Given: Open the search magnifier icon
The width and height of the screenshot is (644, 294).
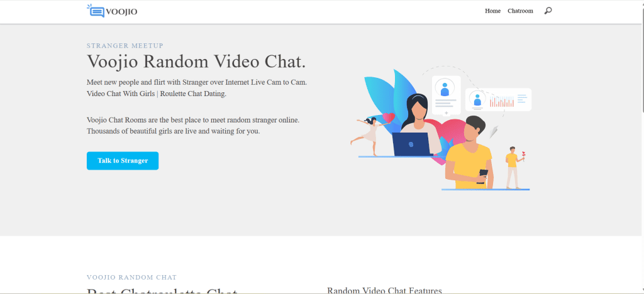Looking at the screenshot, I should click(548, 11).
